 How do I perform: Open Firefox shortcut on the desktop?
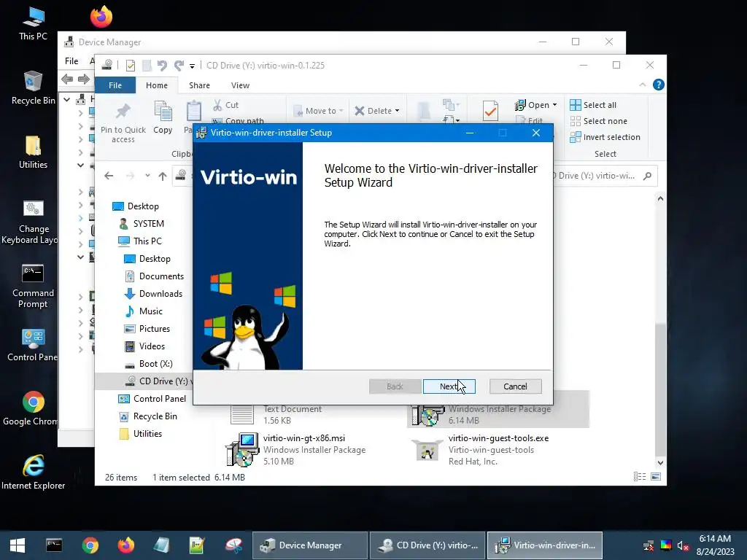pos(101,17)
